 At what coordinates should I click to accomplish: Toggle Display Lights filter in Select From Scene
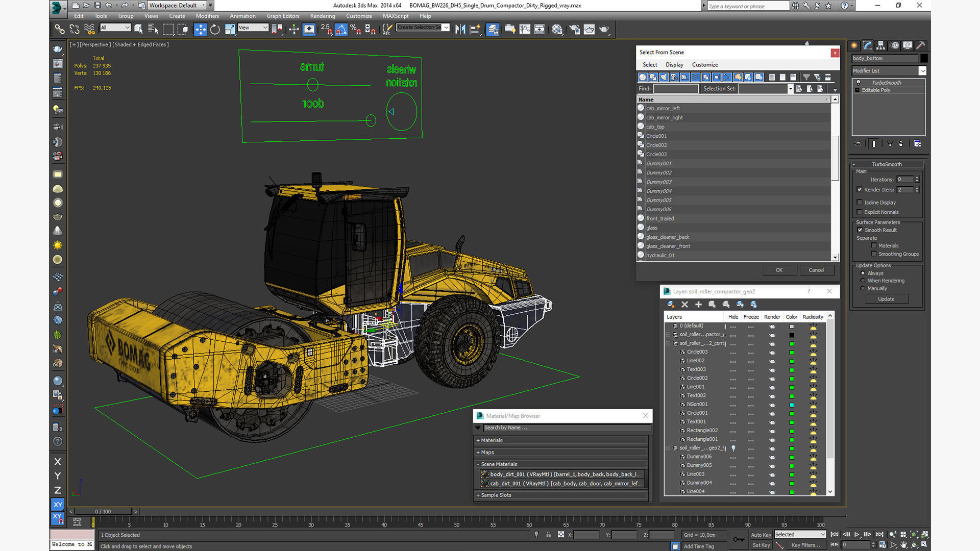click(664, 77)
